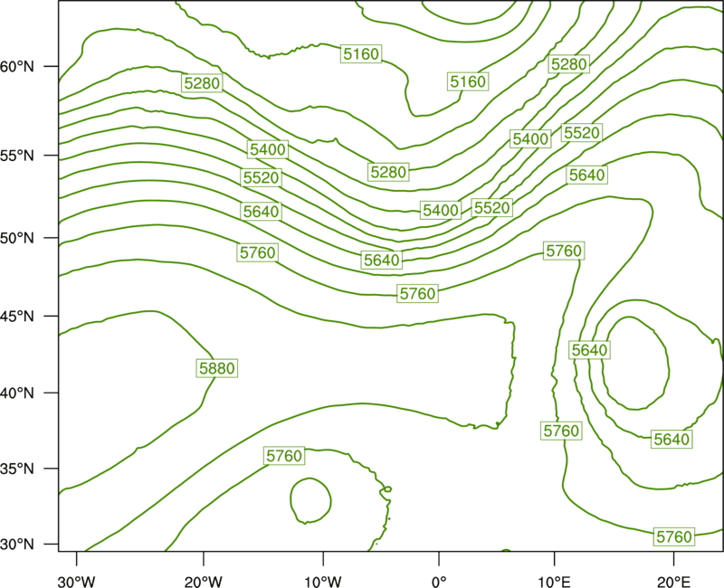Pick the lowest 5280 contour label
Image resolution: width=724 pixels, height=588 pixels.
point(389,172)
